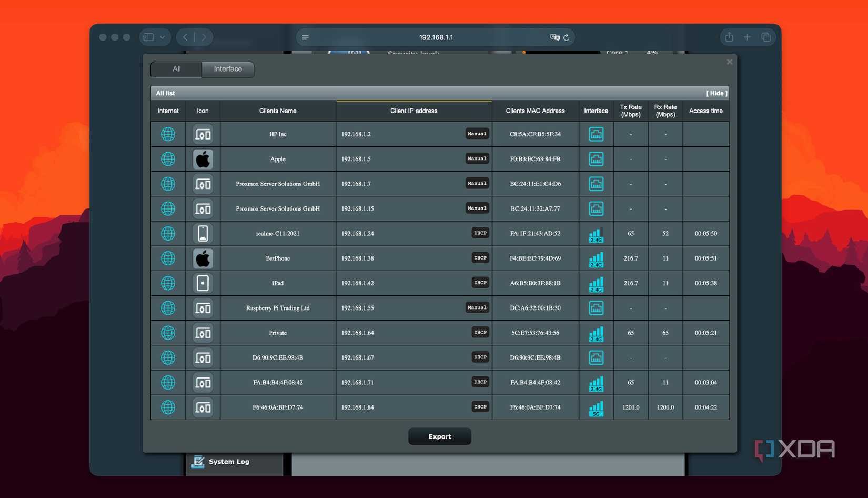Screen dimensions: 868x498
Task: Click MAC address 5C:E7:53:76:43:56
Action: click(535, 333)
